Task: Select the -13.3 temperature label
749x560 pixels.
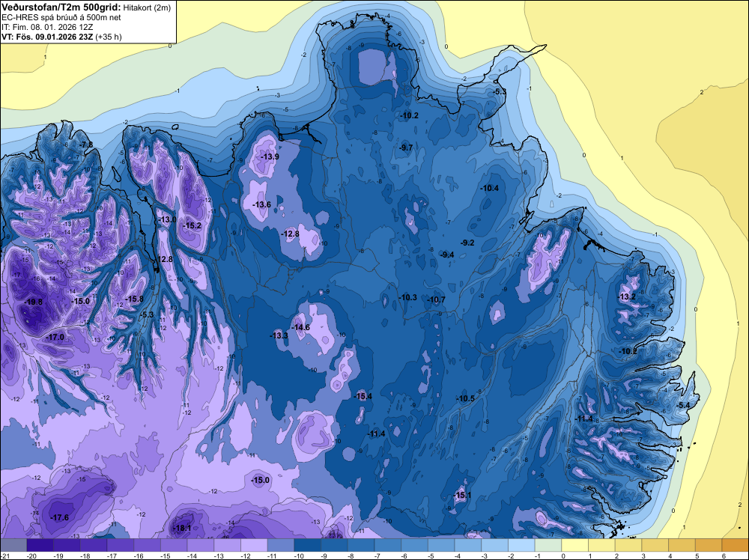Action: 279,335
